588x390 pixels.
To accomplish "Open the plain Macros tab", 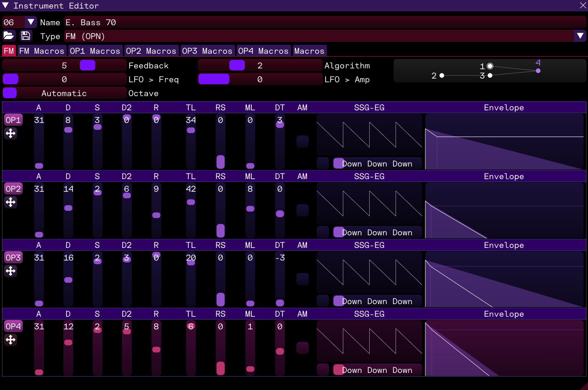I will point(309,51).
